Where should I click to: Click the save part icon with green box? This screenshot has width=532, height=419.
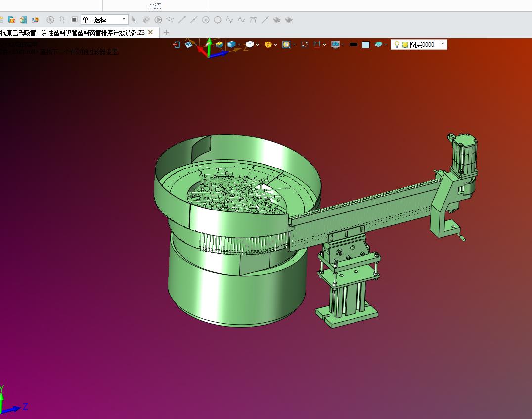click(23, 20)
